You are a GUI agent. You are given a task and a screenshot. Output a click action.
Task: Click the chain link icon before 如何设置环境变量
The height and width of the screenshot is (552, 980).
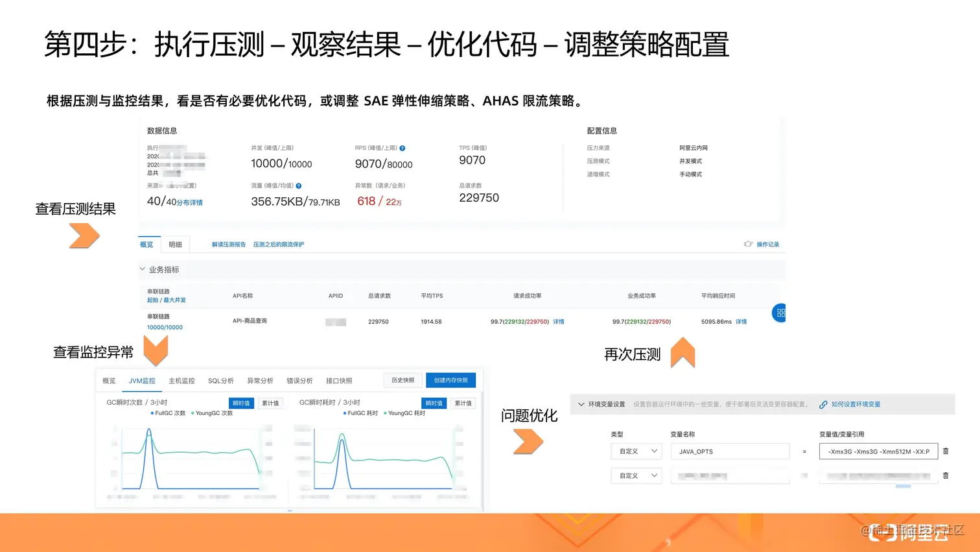[823, 404]
